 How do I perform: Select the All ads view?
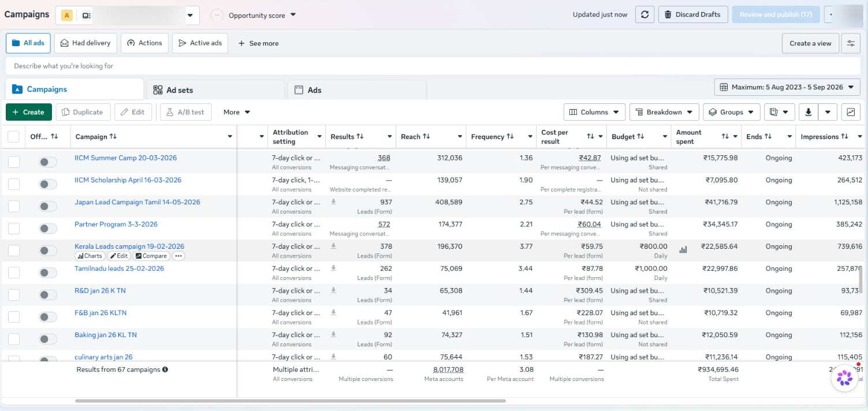28,43
